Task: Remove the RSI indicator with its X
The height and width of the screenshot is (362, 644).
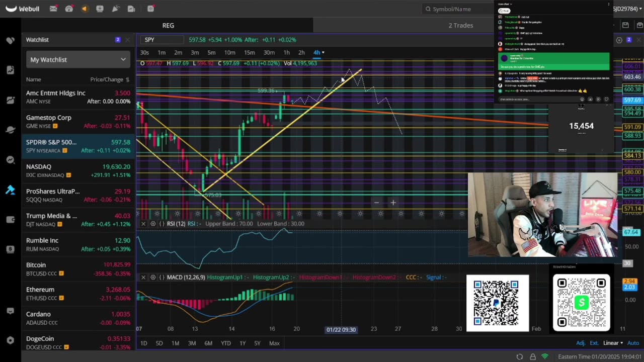Action: click(143, 224)
